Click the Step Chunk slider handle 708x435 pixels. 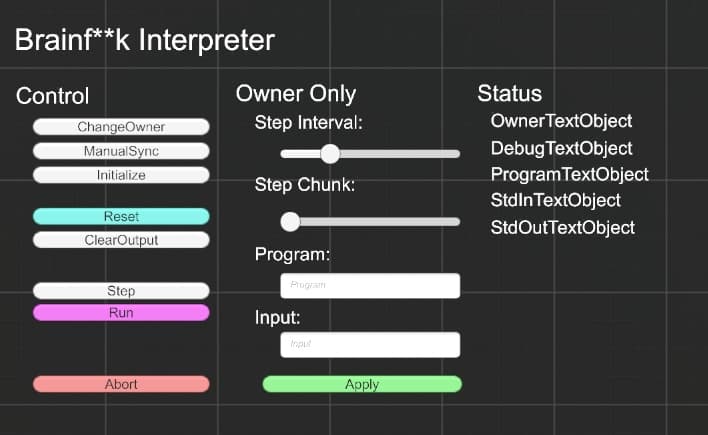(290, 221)
